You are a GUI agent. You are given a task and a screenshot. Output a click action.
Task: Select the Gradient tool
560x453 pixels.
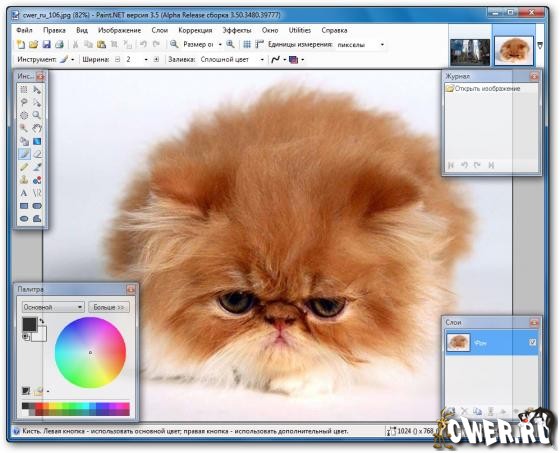coord(37,141)
